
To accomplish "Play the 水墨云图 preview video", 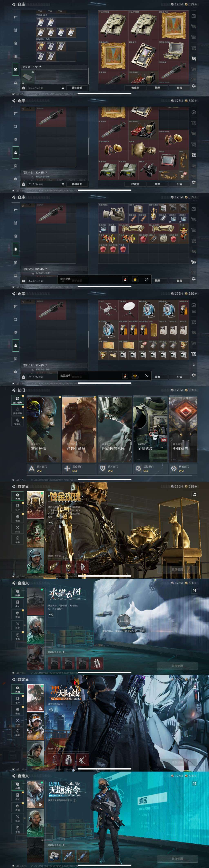I will coord(51,615).
